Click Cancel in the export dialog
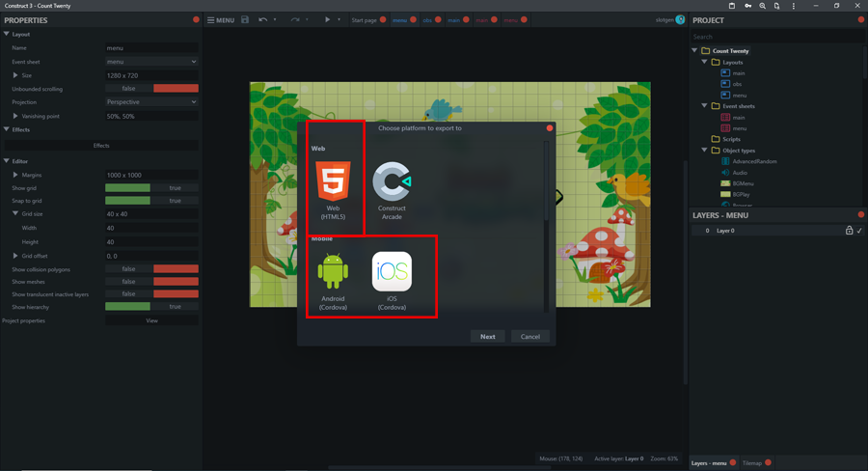Viewport: 868px width, 471px height. point(530,336)
